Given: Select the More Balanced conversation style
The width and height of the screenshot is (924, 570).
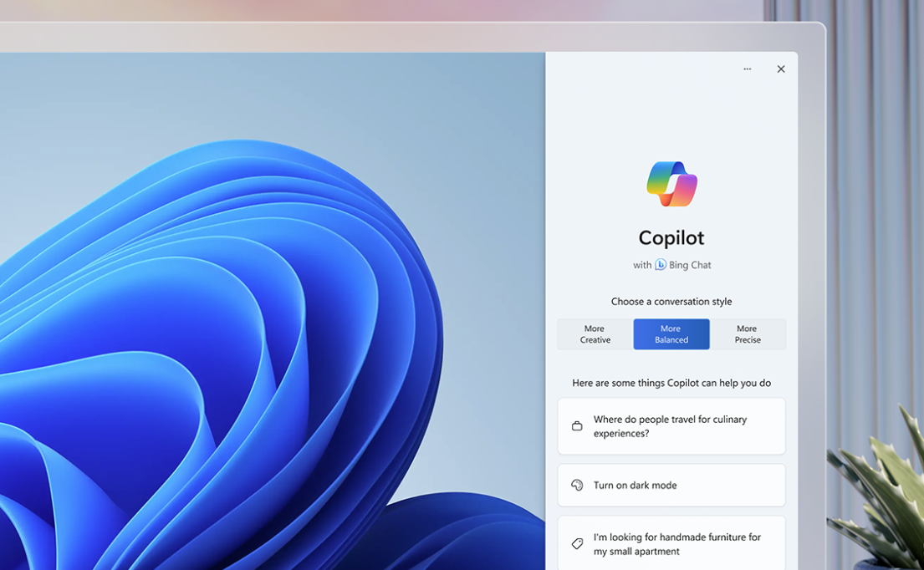Looking at the screenshot, I should [x=671, y=333].
